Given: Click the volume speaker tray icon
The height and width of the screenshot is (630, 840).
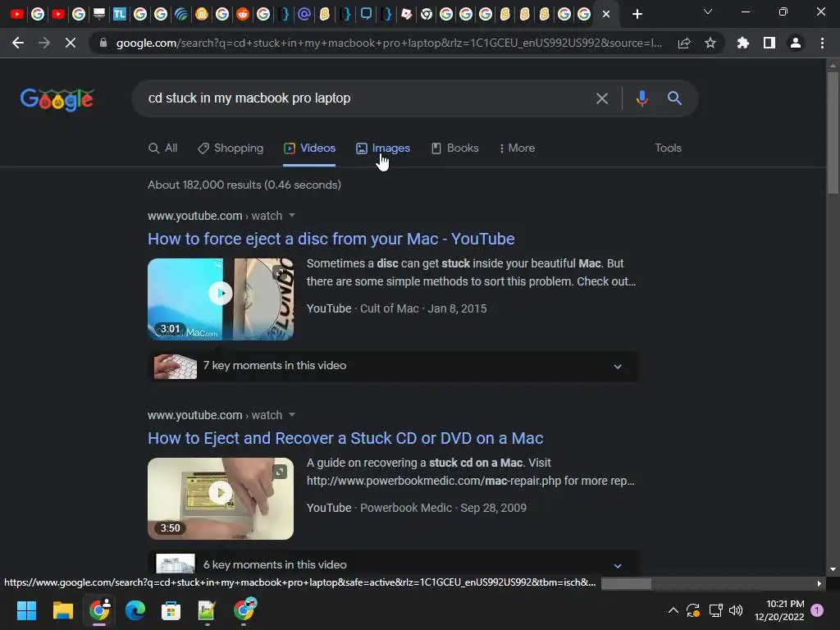Looking at the screenshot, I should point(736,610).
